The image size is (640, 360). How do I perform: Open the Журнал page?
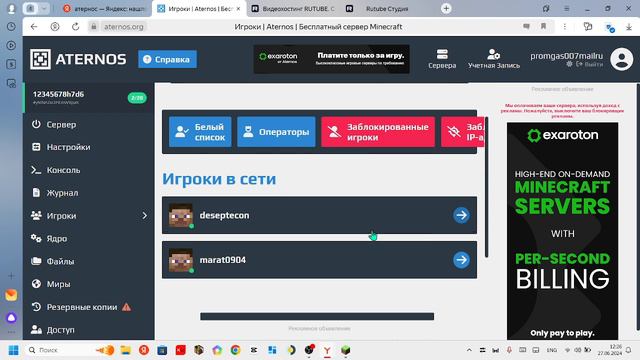coord(55,193)
